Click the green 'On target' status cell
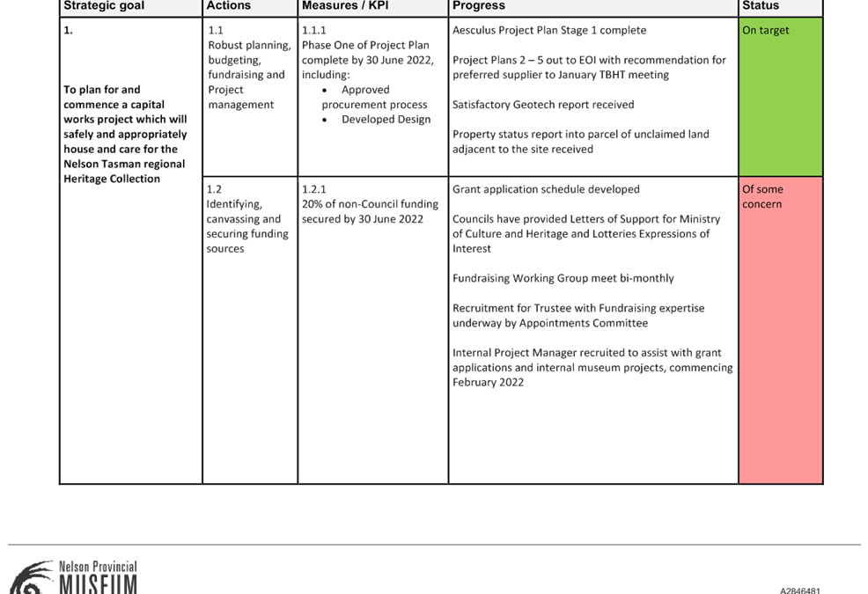This screenshot has width=868, height=594. pyautogui.click(x=781, y=98)
